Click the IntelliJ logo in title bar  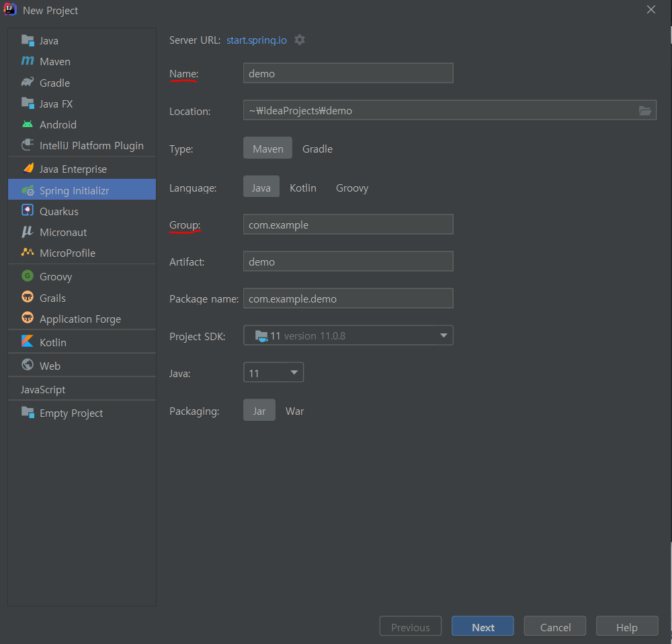click(x=10, y=9)
